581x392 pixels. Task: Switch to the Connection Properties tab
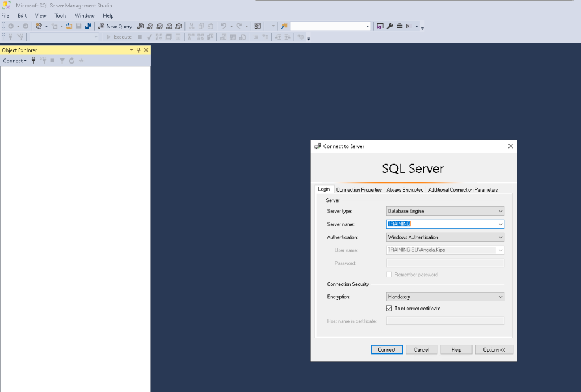[x=359, y=189]
